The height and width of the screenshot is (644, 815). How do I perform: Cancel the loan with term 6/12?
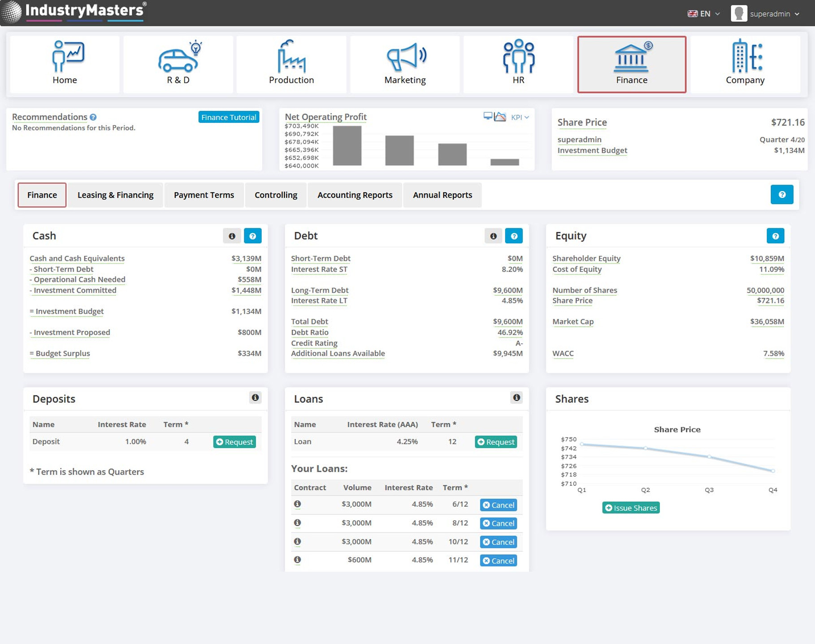[x=498, y=505]
